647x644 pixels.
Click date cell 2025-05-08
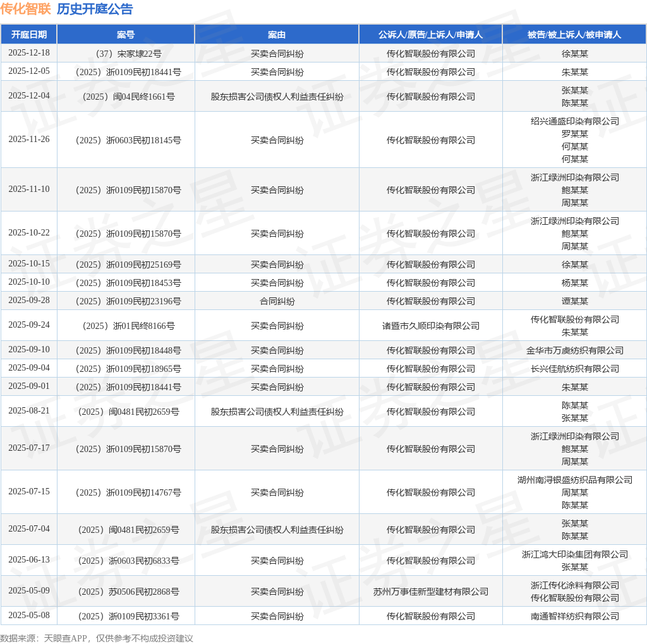pyautogui.click(x=29, y=616)
